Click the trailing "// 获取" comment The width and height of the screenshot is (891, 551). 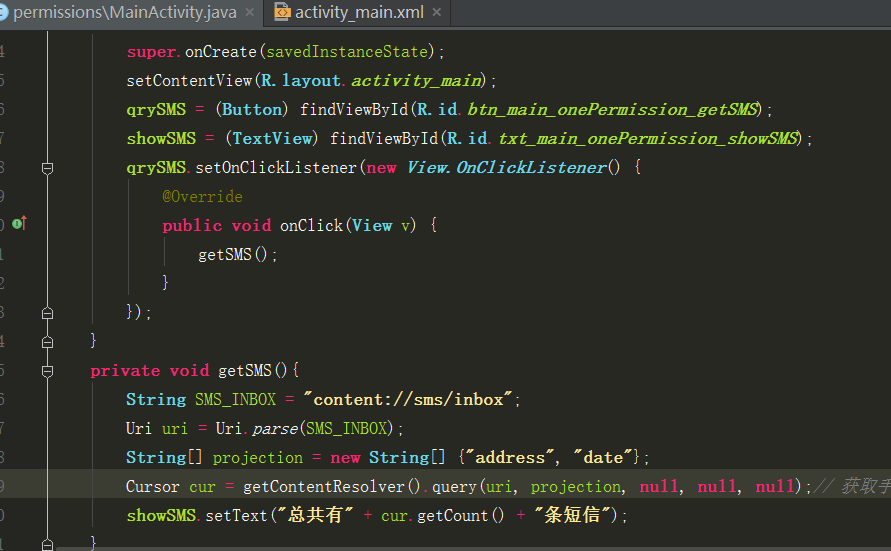852,486
